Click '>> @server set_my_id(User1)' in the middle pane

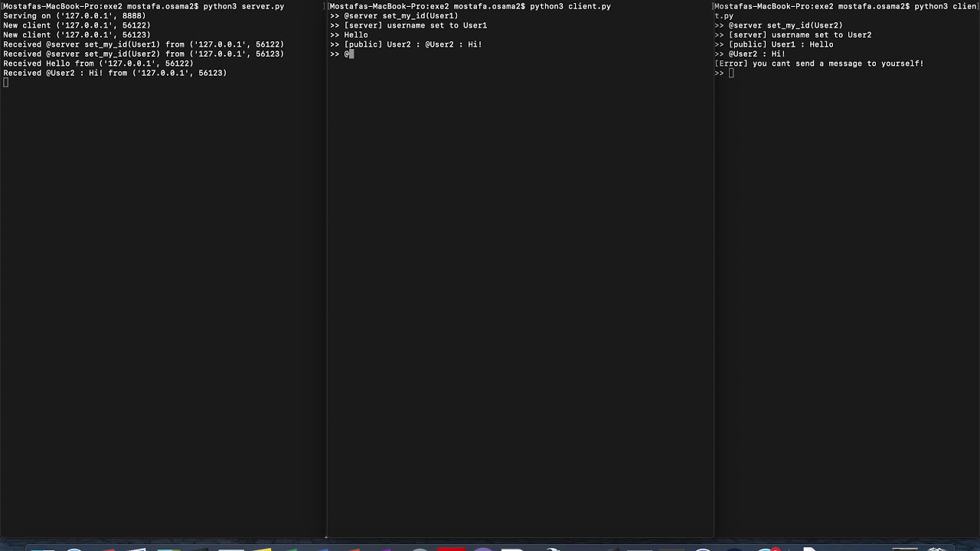click(x=394, y=16)
